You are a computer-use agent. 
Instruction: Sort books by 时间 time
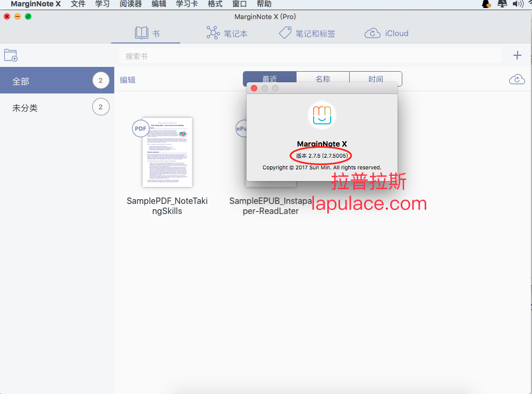pos(376,78)
